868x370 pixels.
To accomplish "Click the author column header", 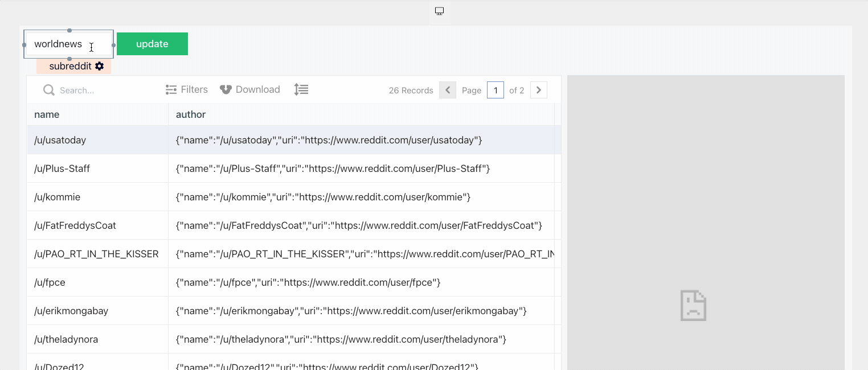I will coord(191,114).
